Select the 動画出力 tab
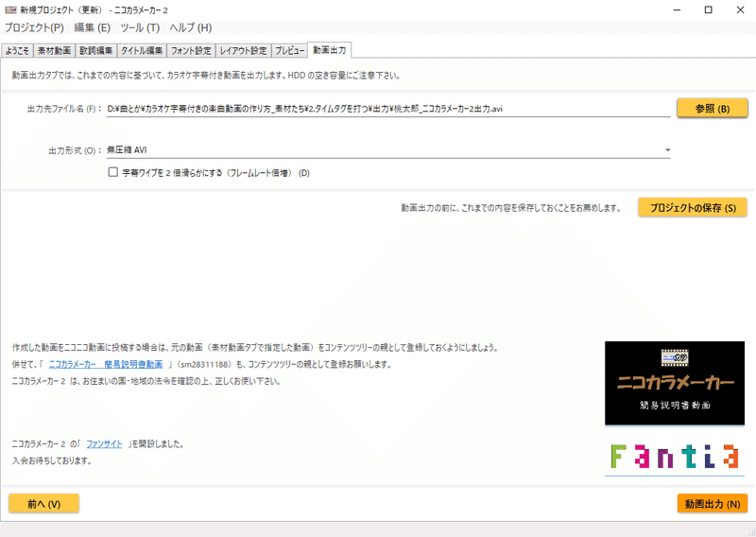 click(329, 50)
